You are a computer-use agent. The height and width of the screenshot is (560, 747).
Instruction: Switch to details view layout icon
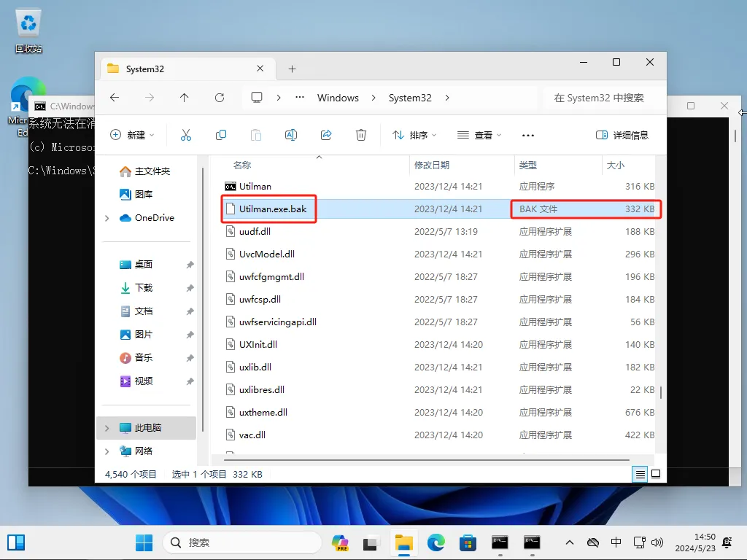tap(640, 474)
